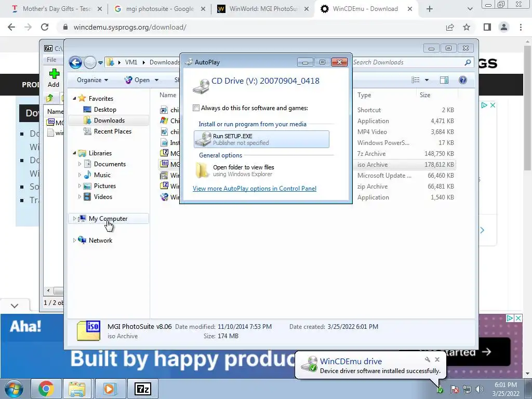
Task: Open Windows Start orb
Action: (x=14, y=389)
